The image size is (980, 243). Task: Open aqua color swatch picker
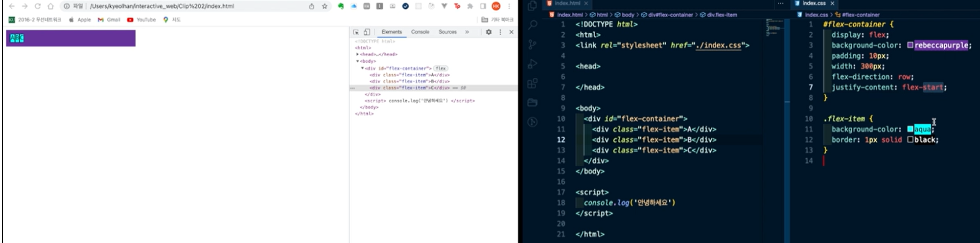[910, 129]
